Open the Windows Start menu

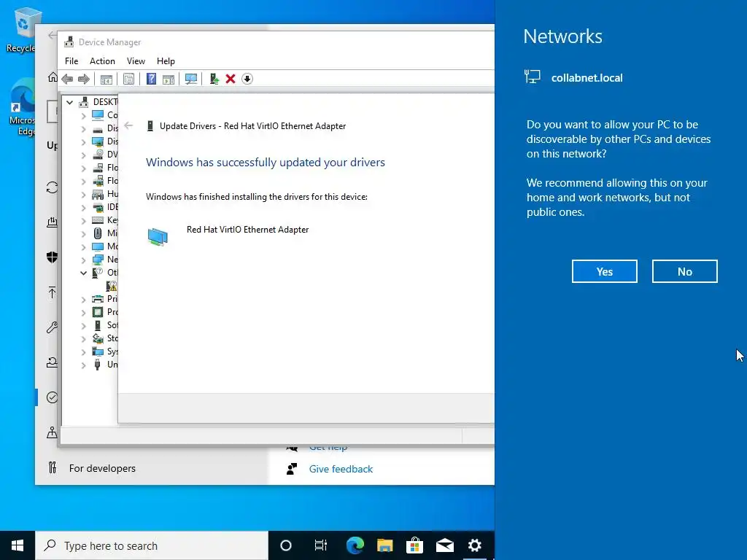18,545
